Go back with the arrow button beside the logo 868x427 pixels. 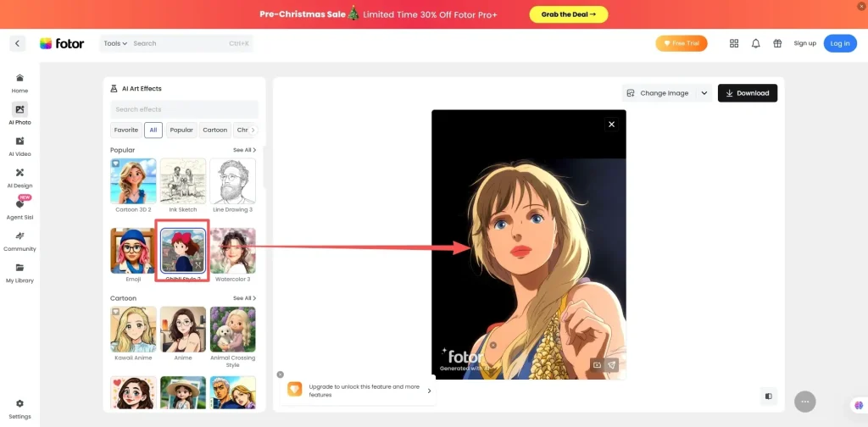pyautogui.click(x=17, y=43)
